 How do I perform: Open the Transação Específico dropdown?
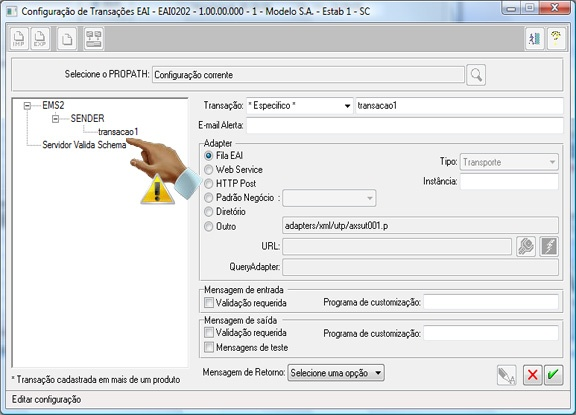click(x=299, y=106)
